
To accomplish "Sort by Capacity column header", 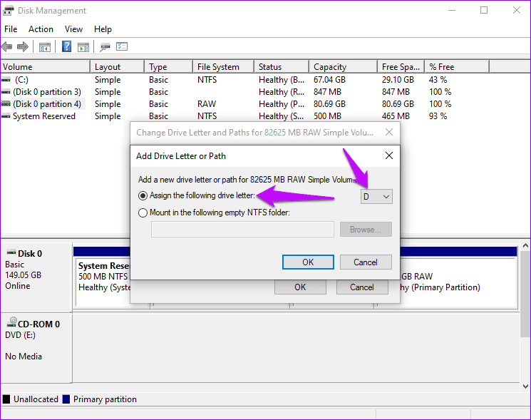I will (344, 67).
